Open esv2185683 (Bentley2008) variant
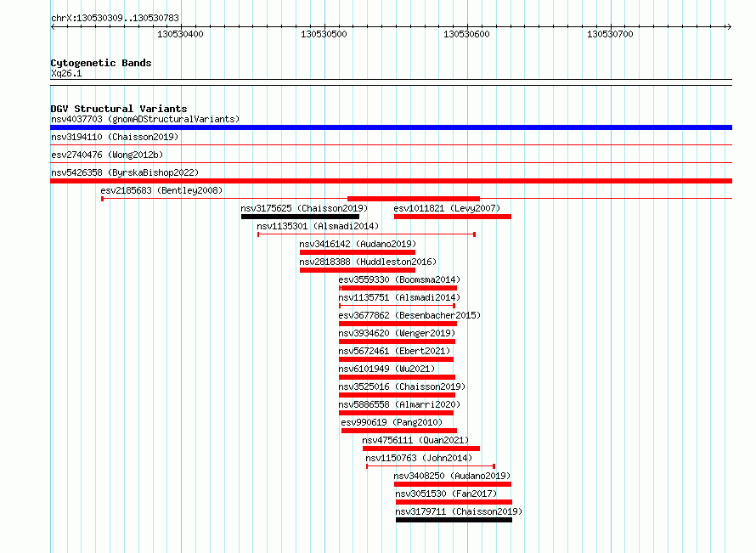This screenshot has height=553, width=756. click(x=161, y=190)
